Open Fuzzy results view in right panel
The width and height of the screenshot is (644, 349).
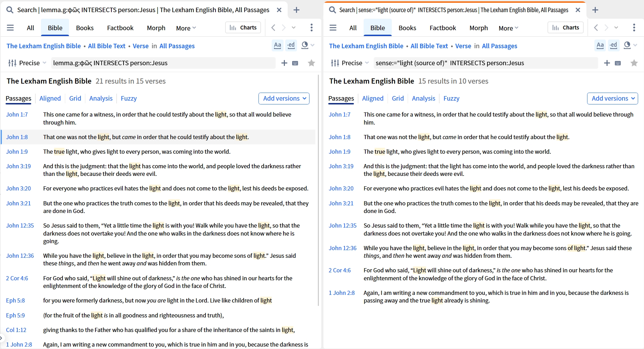point(451,99)
